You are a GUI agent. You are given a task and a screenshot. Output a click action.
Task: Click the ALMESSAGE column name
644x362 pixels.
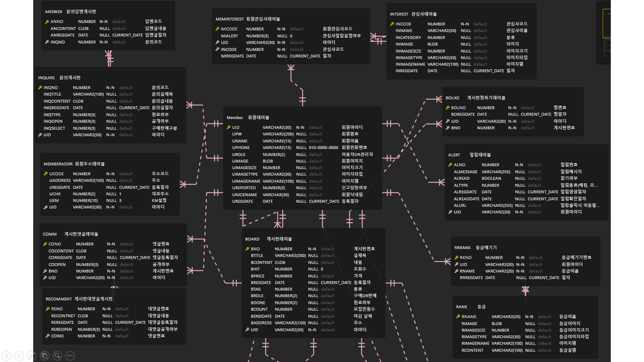coord(466,172)
